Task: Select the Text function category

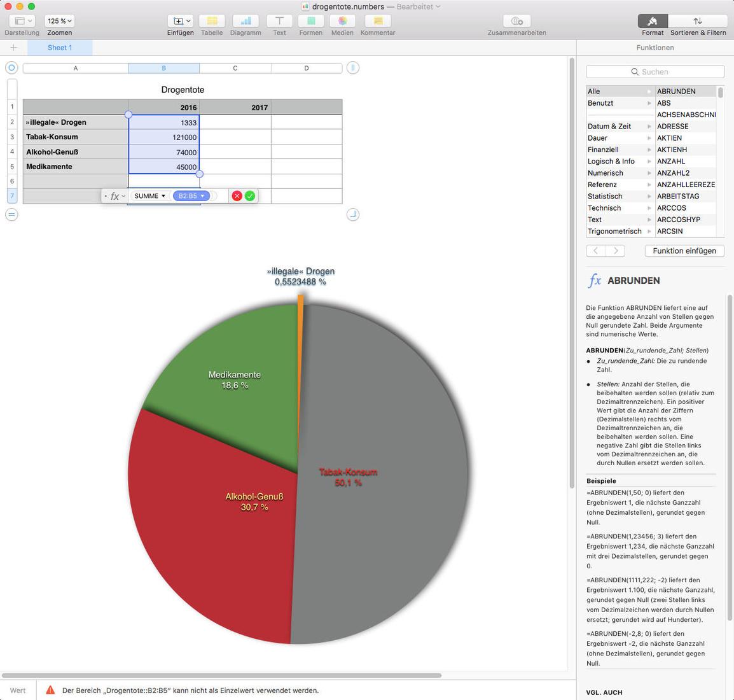Action: click(620, 220)
